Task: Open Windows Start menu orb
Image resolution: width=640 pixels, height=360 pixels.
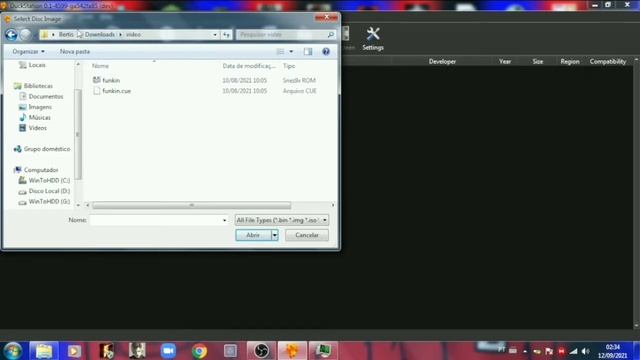Action: point(13,351)
